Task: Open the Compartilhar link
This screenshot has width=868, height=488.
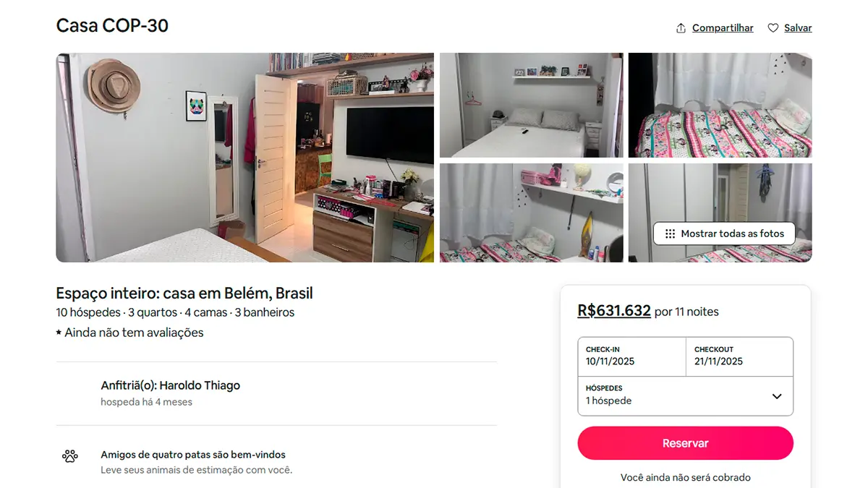Action: (x=723, y=28)
